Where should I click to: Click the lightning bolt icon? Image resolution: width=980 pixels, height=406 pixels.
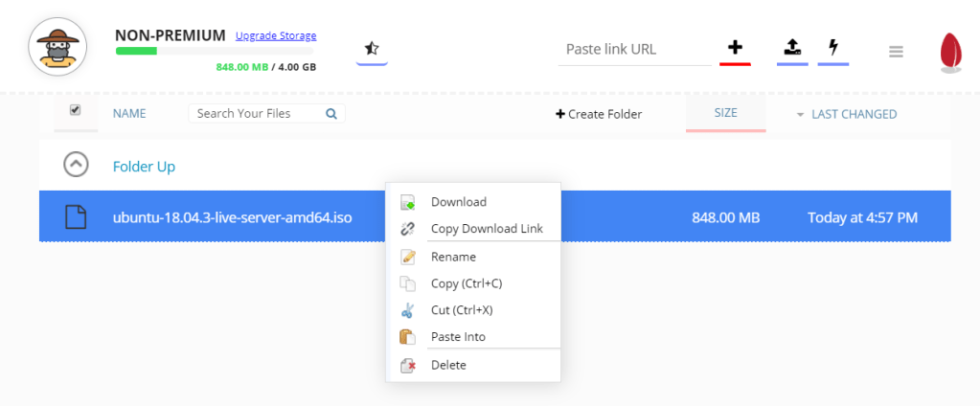pyautogui.click(x=832, y=46)
